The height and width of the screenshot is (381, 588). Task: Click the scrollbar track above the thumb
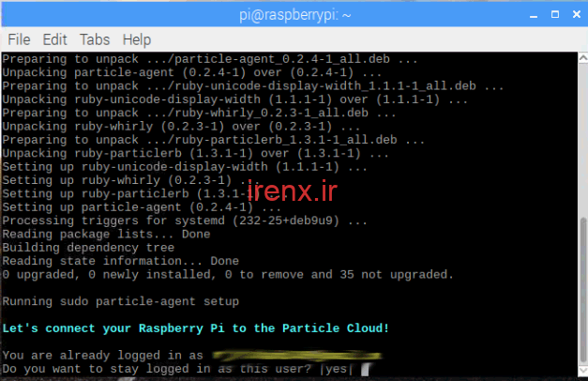click(581, 141)
